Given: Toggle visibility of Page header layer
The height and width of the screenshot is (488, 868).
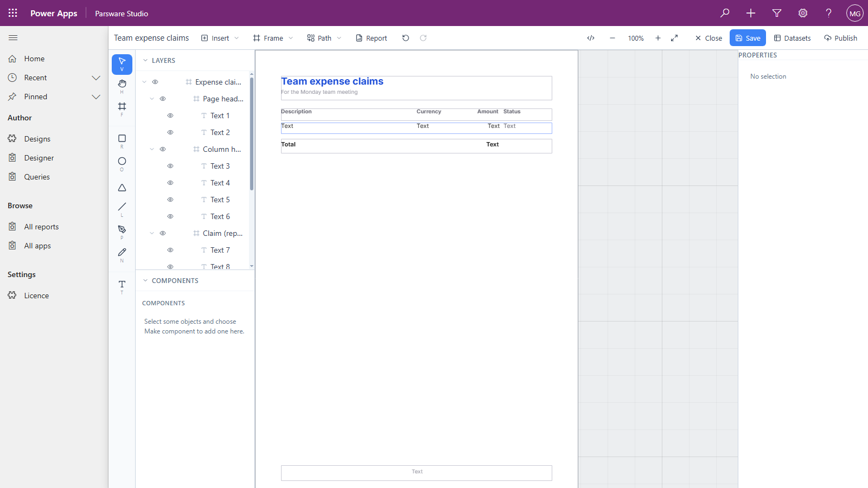Looking at the screenshot, I should tap(163, 99).
